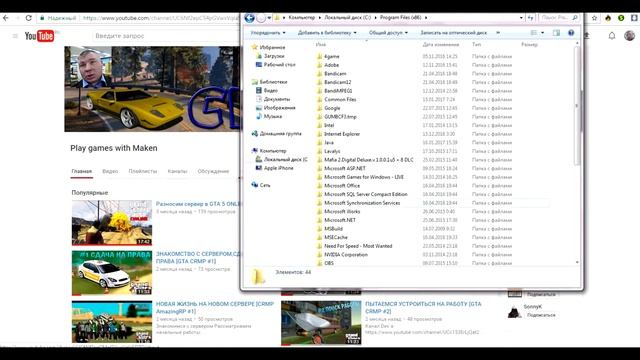This screenshot has height=360, width=640.
Task: Select Локальный диск C in navigation pane
Action: [x=285, y=159]
